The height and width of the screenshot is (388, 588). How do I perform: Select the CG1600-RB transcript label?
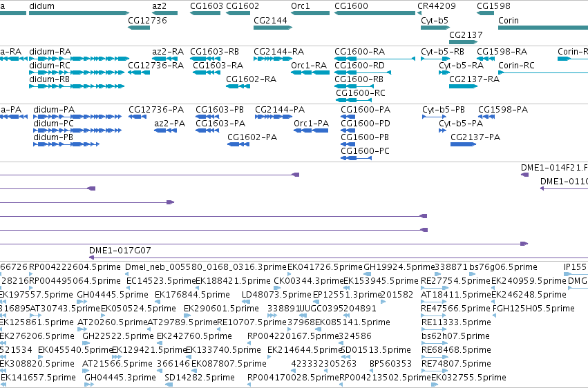[359, 79]
